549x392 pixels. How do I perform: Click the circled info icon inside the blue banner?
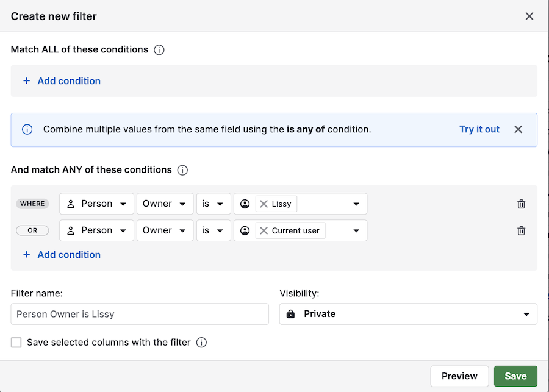coord(26,129)
